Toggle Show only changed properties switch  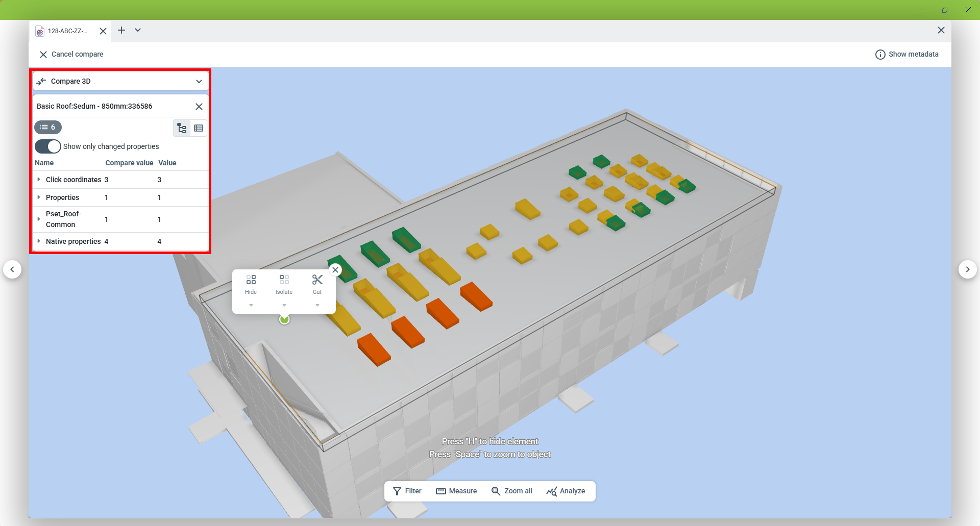point(48,146)
